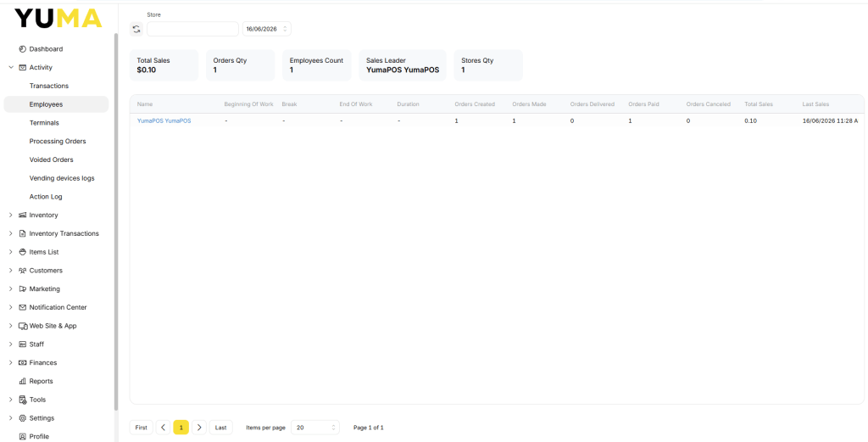
Task: Expand the Staff chevron
Action: (x=10, y=344)
